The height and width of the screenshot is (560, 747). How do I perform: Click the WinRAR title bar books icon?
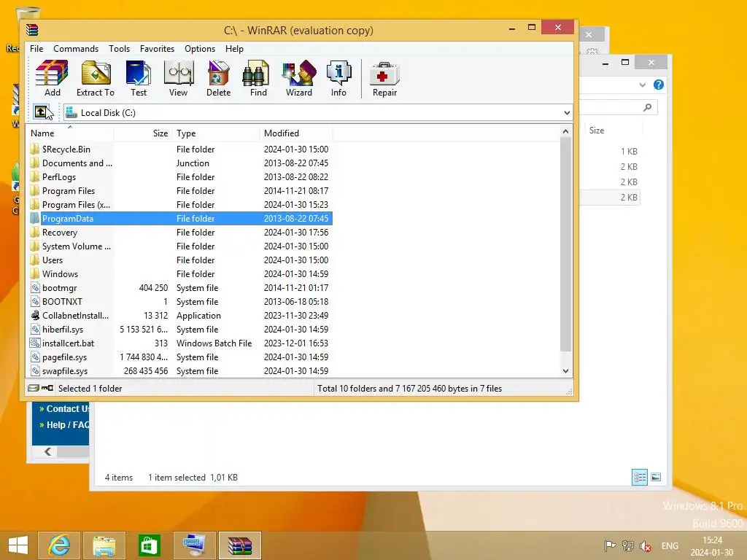(x=32, y=30)
